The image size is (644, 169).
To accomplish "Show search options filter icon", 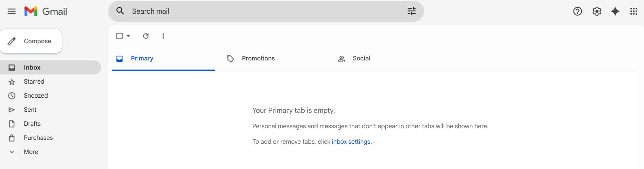I will (x=411, y=11).
